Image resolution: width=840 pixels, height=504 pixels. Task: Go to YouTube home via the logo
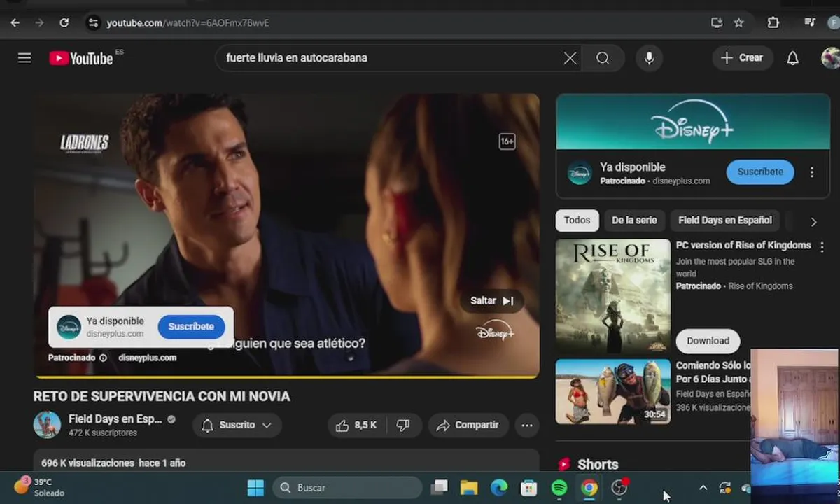(x=80, y=58)
